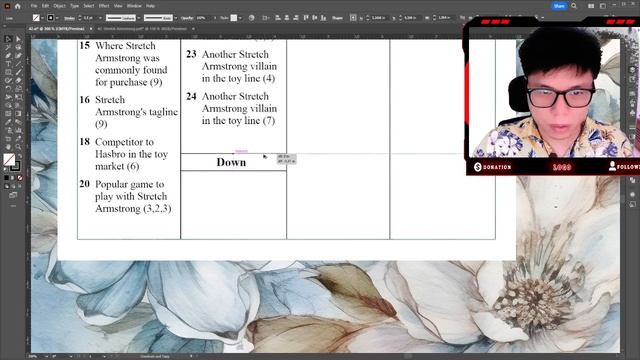Open the Recolor Artwork wheel icon
640x360 pixels.
click(x=251, y=18)
